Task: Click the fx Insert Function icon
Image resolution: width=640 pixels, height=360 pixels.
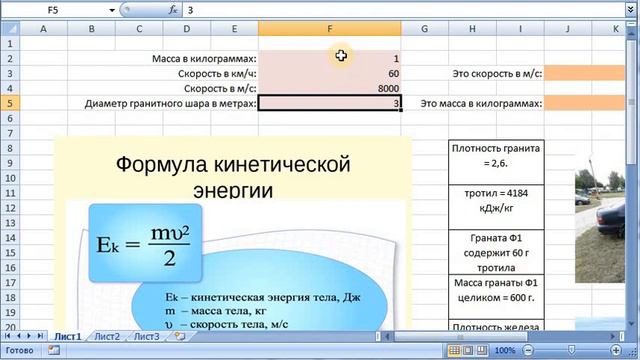Action: [x=173, y=10]
